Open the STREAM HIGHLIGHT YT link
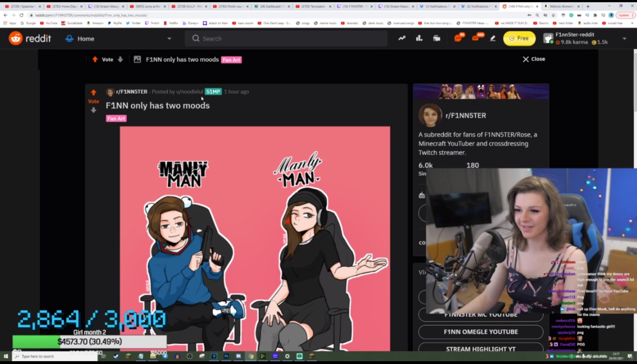The image size is (637, 364). (481, 348)
